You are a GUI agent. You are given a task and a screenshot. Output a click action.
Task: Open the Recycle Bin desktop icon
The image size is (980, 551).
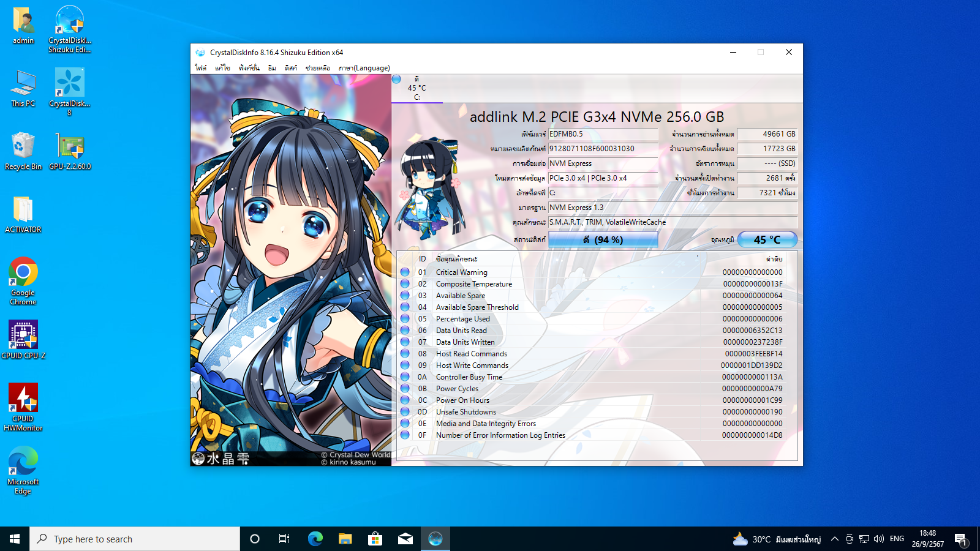(23, 151)
